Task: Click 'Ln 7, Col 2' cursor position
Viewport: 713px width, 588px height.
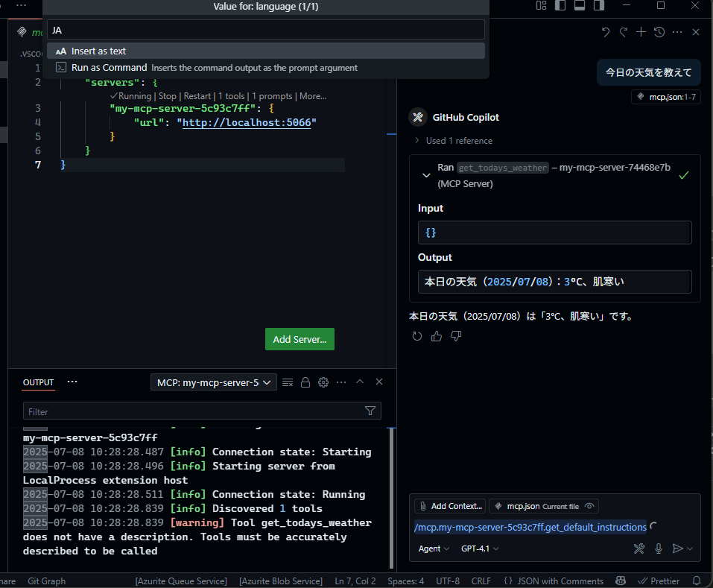Action: pyautogui.click(x=355, y=581)
